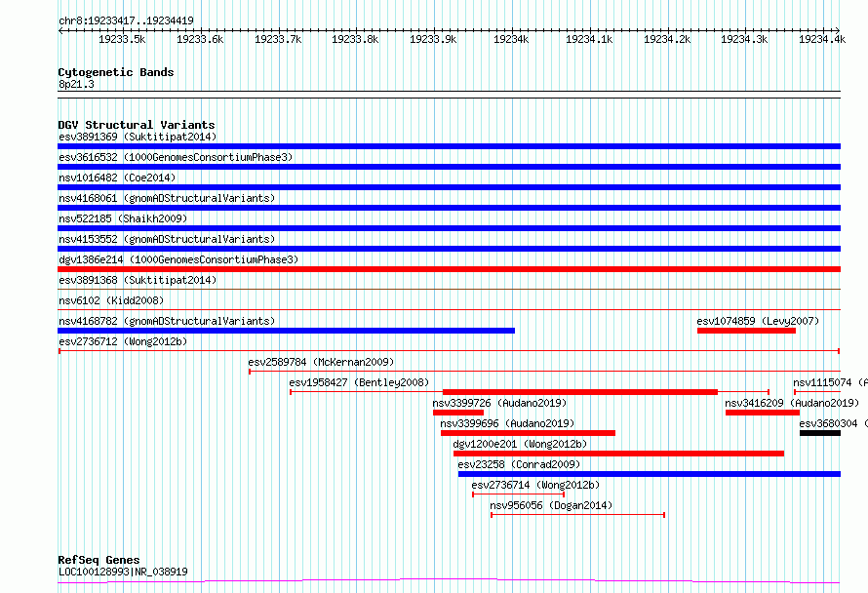The height and width of the screenshot is (593, 868).
Task: Click the 19234.4k ruler tick label
Action: coord(822,39)
